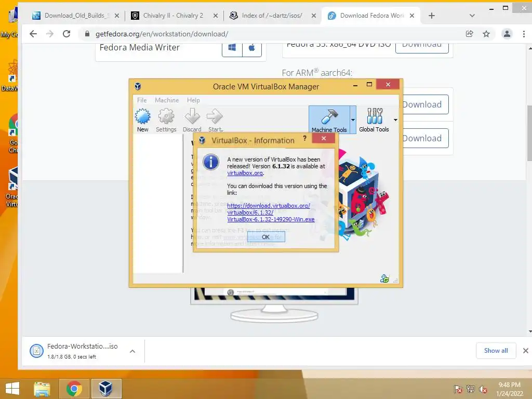This screenshot has height=399, width=532.
Task: Click the share page icon in address bar
Action: [x=470, y=34]
